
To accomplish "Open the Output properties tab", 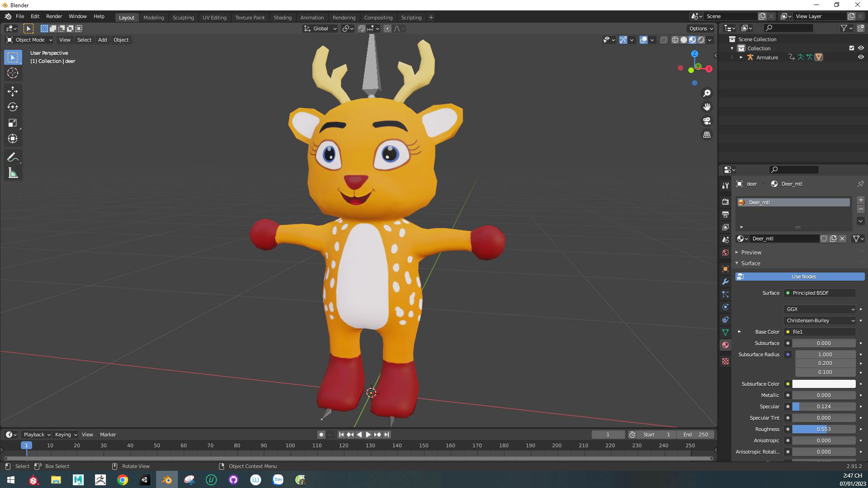I will coord(725,215).
